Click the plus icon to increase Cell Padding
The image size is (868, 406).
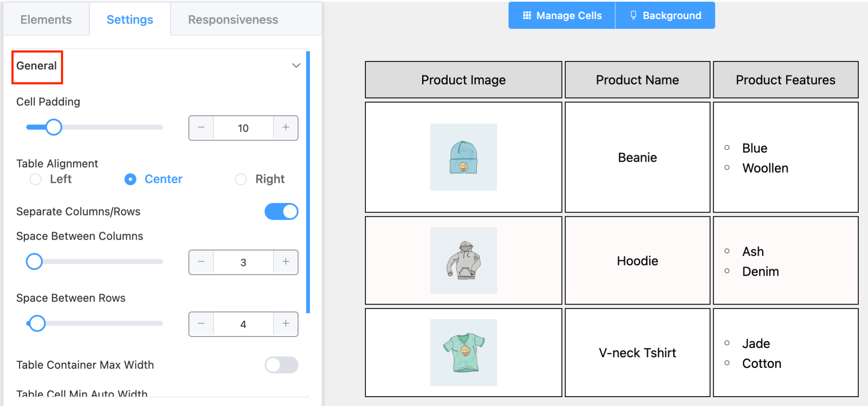[286, 128]
